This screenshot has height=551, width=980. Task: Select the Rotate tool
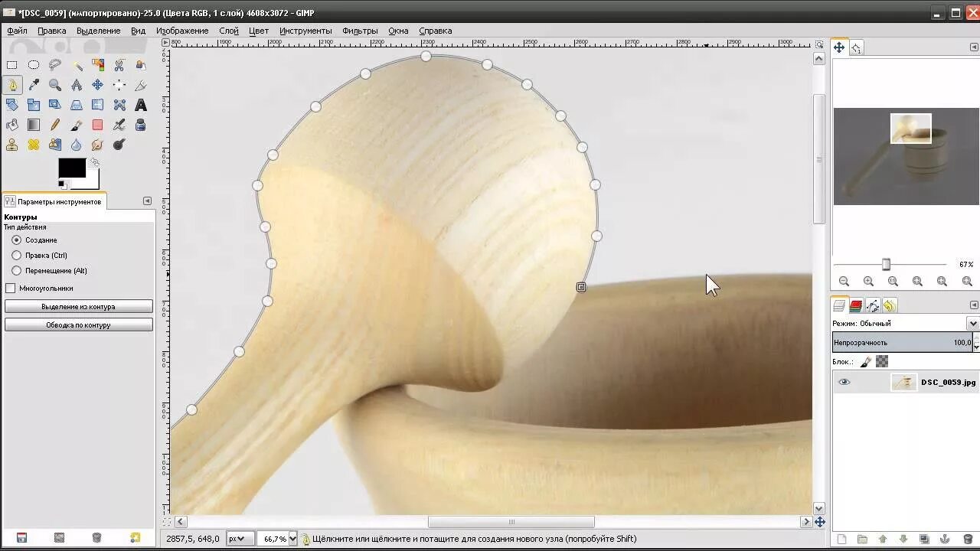[12, 105]
